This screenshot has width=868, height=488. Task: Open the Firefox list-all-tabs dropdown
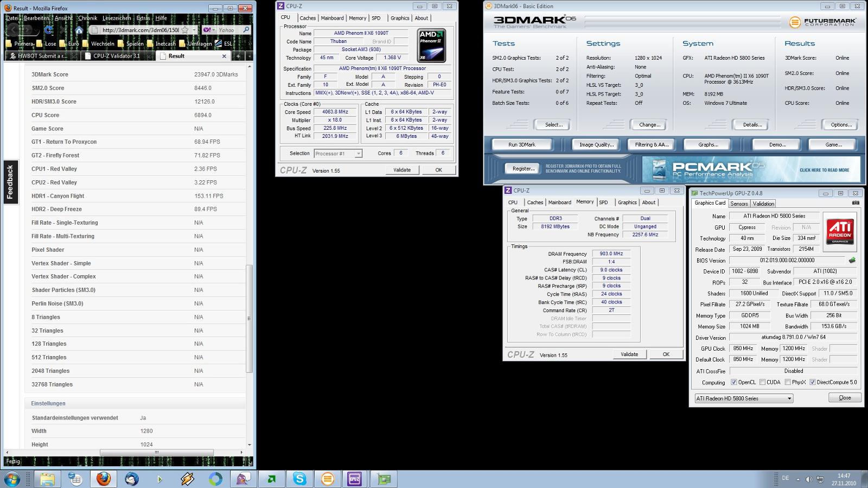click(249, 56)
